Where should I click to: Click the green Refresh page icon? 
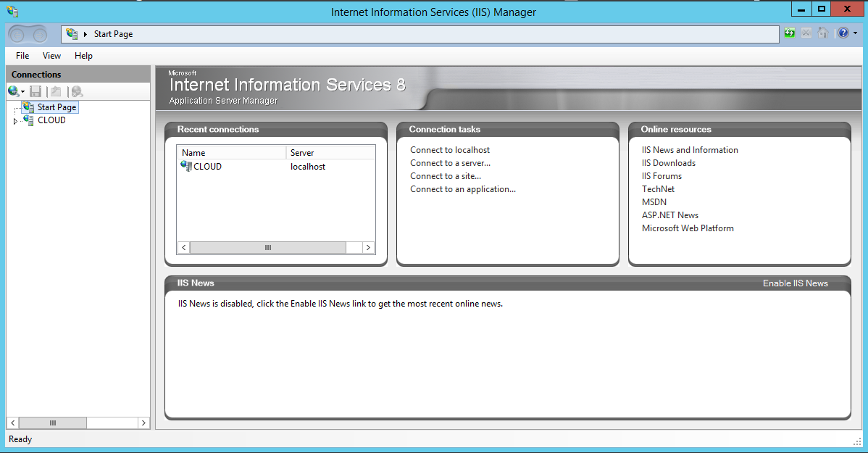tap(790, 33)
